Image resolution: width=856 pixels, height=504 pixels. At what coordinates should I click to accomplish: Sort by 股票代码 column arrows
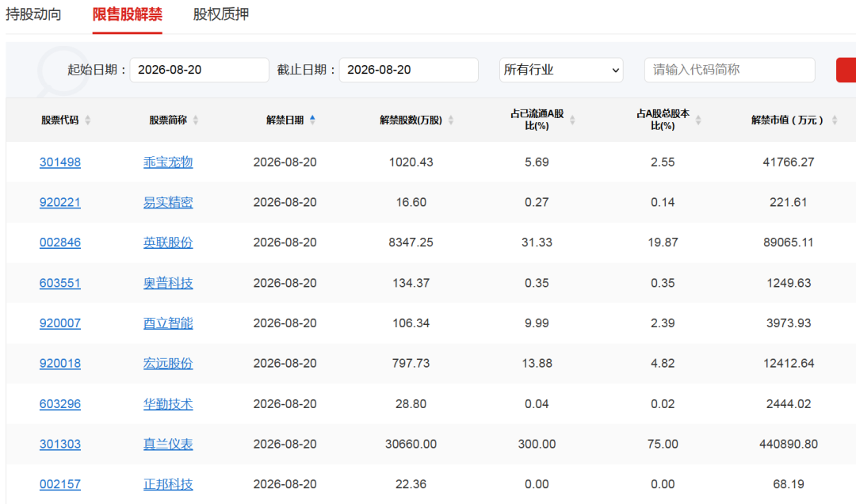[x=88, y=120]
